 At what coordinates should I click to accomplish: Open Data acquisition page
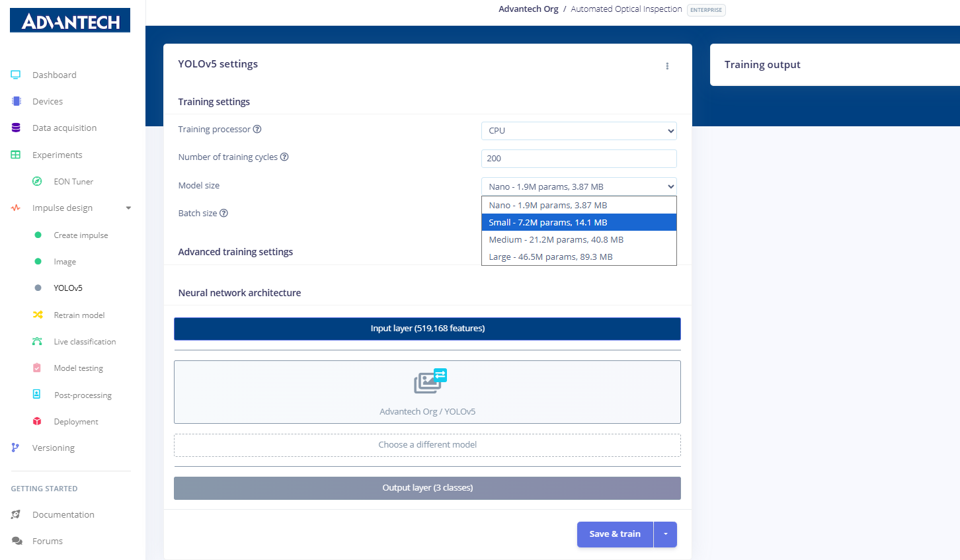(x=64, y=128)
